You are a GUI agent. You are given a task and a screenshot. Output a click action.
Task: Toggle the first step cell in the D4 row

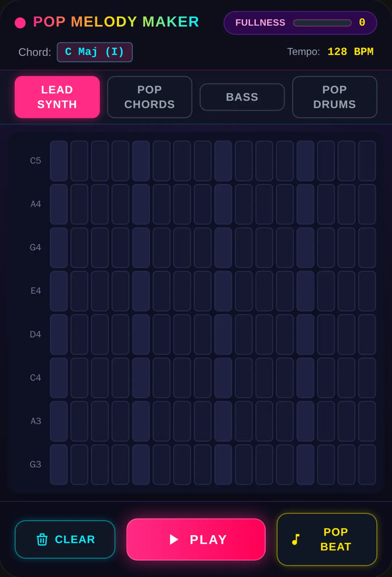59,334
